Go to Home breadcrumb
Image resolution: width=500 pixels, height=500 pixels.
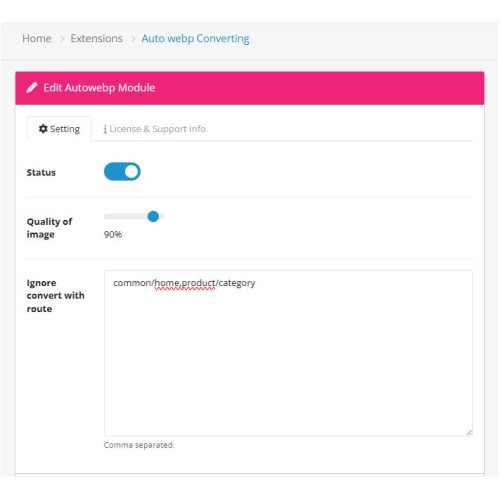click(x=37, y=38)
